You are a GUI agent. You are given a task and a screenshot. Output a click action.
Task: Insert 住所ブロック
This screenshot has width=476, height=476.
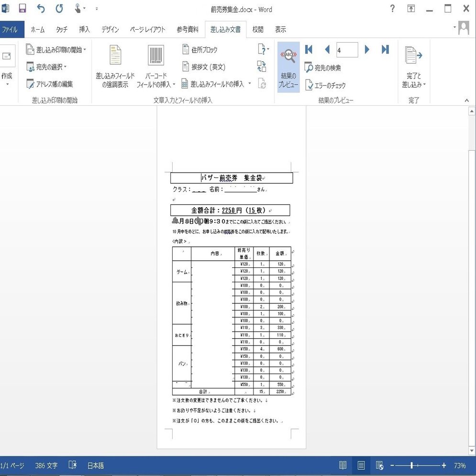click(200, 49)
